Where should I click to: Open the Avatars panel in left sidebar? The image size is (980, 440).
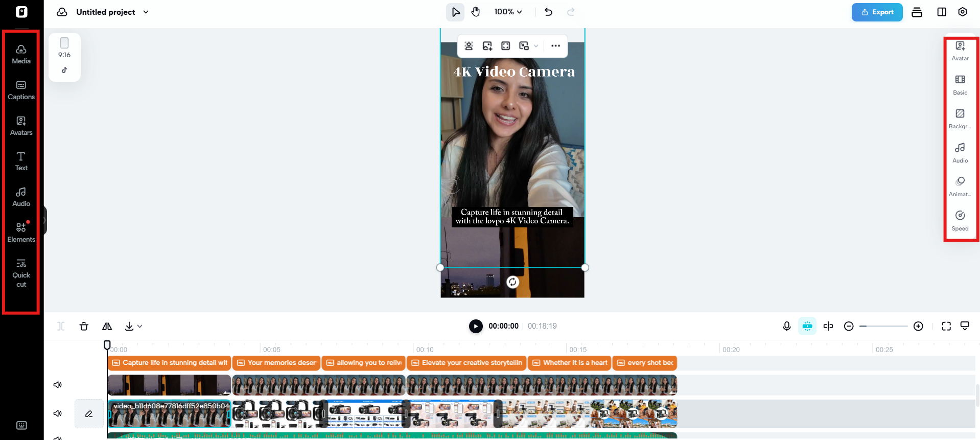point(21,126)
